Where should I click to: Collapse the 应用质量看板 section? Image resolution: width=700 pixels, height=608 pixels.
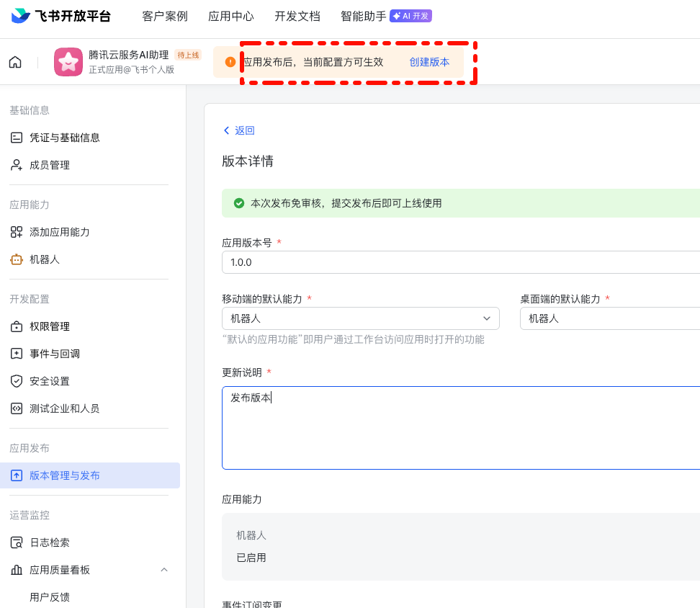pos(164,569)
